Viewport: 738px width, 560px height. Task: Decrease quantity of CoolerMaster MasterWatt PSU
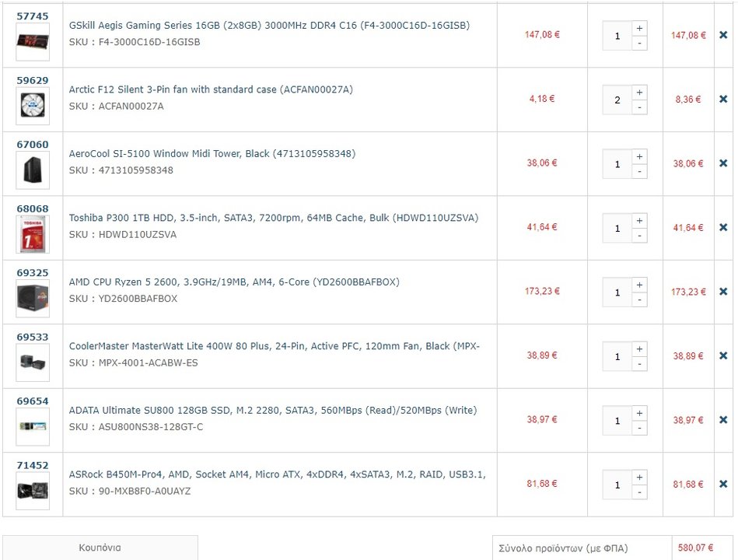(639, 364)
